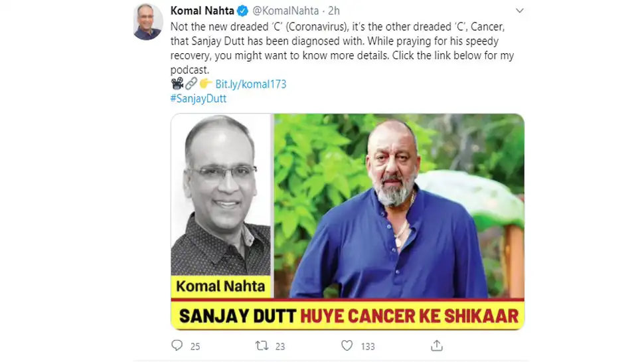Click the tweet text about podcast
Screen dimensions: 644x362
pyautogui.click(x=342, y=48)
